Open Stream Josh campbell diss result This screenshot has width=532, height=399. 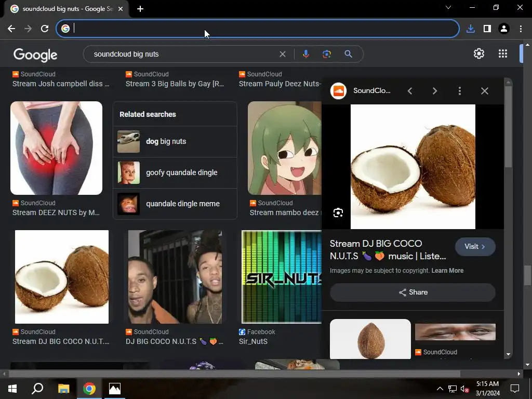[61, 84]
